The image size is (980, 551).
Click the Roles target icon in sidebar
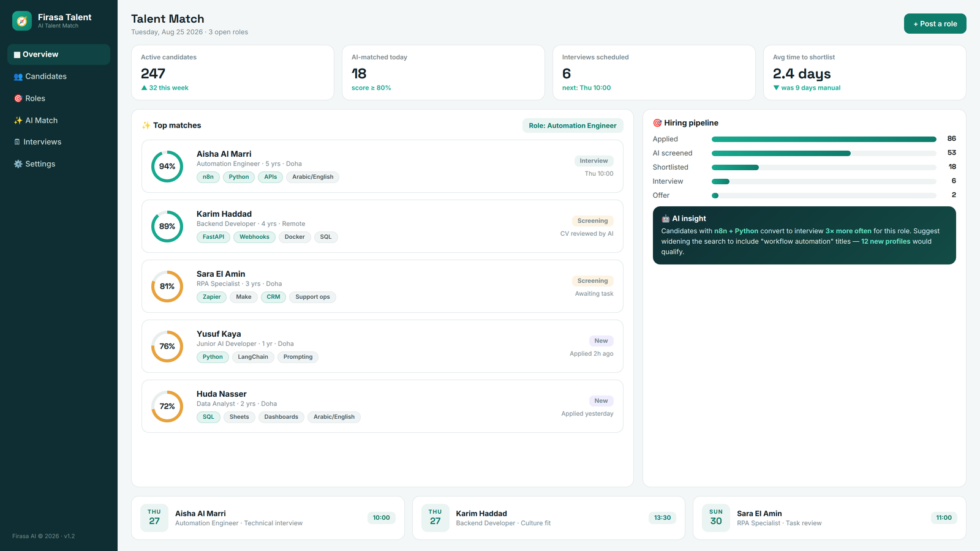pyautogui.click(x=18, y=99)
